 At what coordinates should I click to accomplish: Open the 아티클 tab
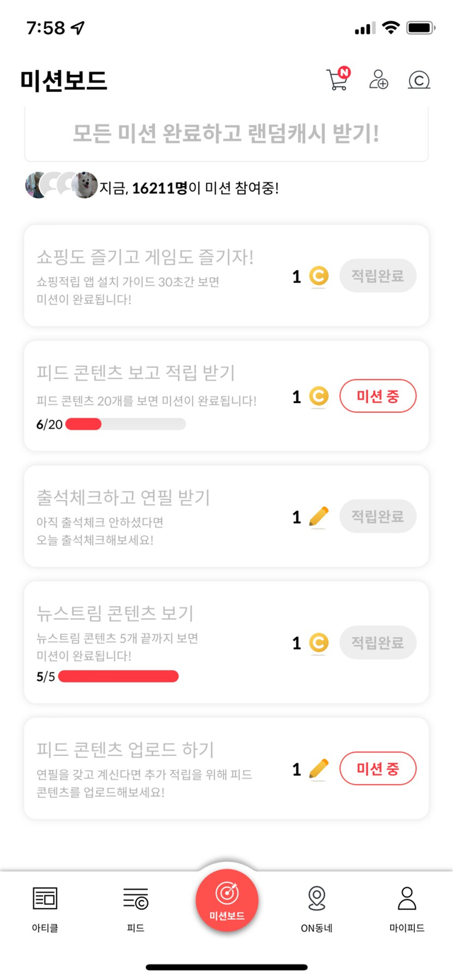tap(45, 909)
